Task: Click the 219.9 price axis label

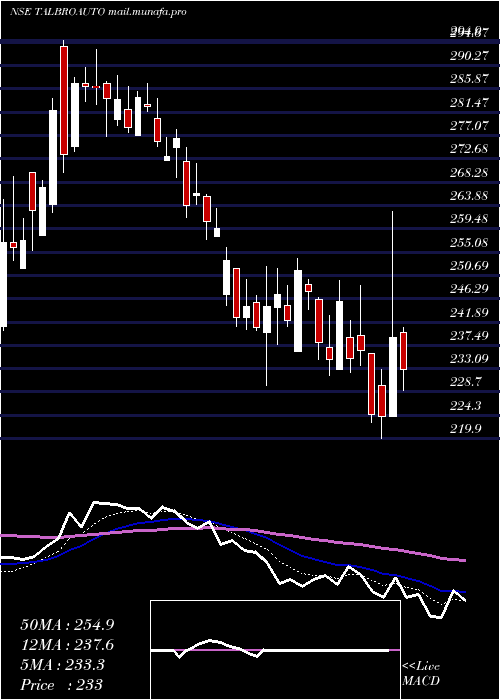Action: tap(466, 429)
